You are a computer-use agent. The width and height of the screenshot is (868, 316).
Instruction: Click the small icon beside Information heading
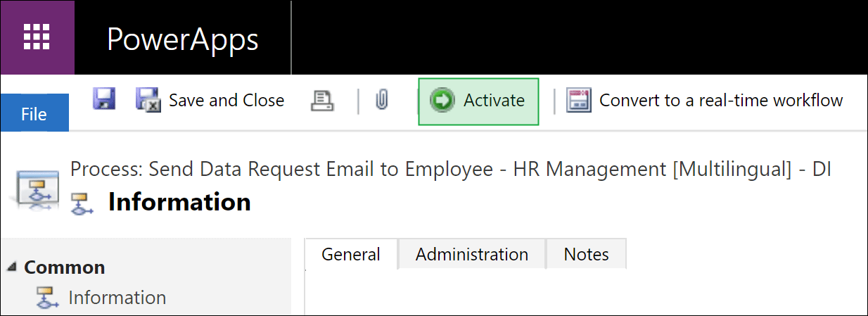click(84, 203)
